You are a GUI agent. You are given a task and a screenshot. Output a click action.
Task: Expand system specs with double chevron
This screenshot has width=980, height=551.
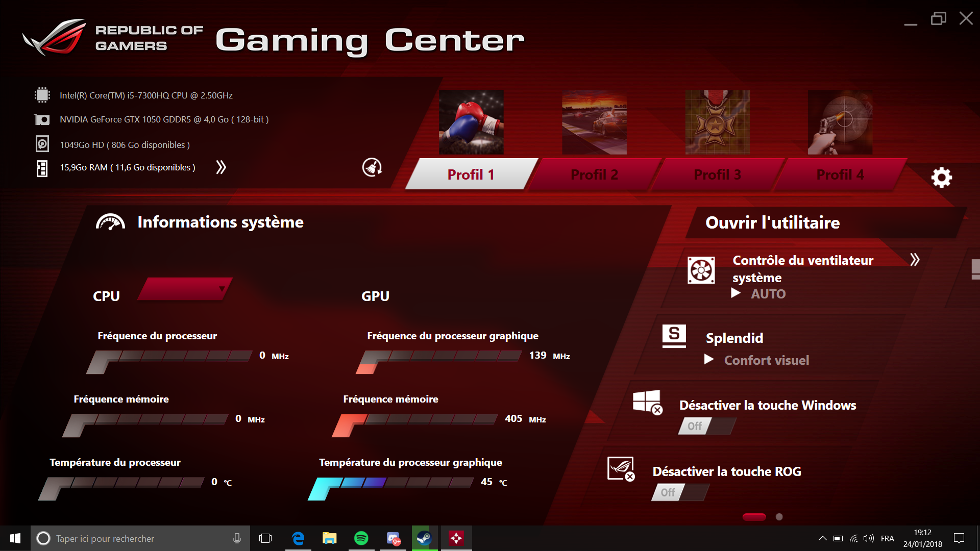(x=221, y=167)
